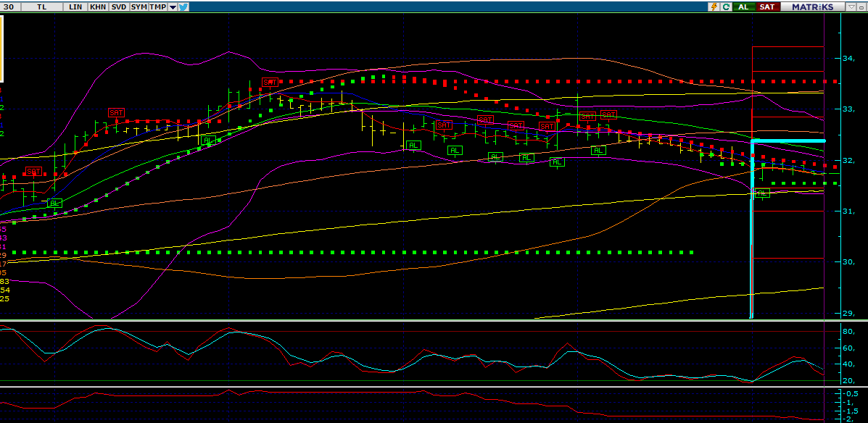Expand the triangle menu next to MATRIKS
Screen dimensions: 868x423
pyautogui.click(x=851, y=7)
